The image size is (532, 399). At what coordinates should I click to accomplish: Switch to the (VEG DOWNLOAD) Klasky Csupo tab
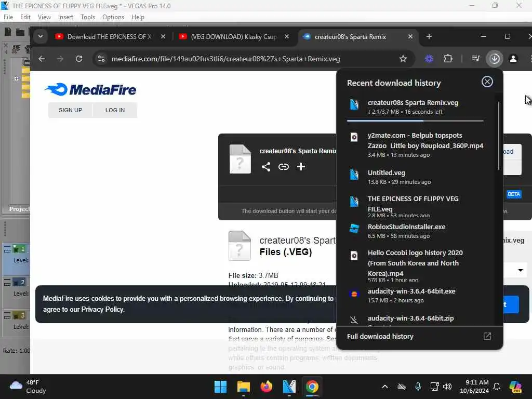[234, 37]
